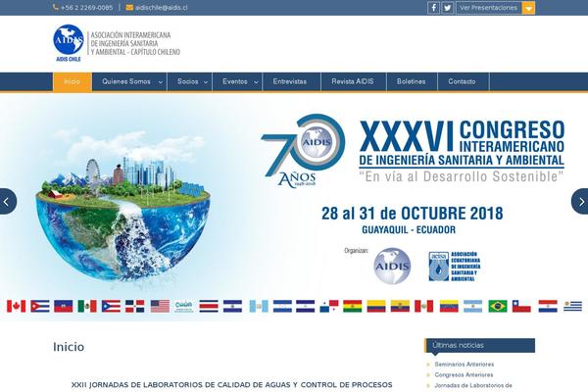Go to the Entrevistas page
This screenshot has height=392, width=588.
[x=290, y=81]
